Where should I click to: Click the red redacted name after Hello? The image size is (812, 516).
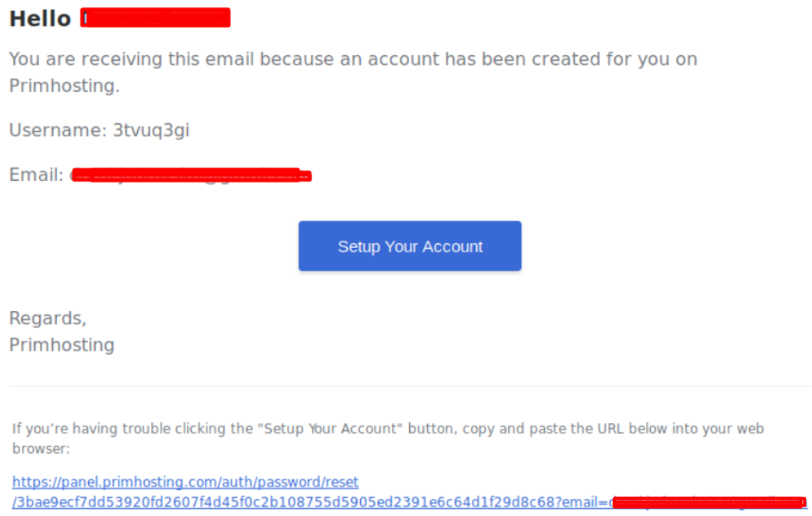[155, 18]
